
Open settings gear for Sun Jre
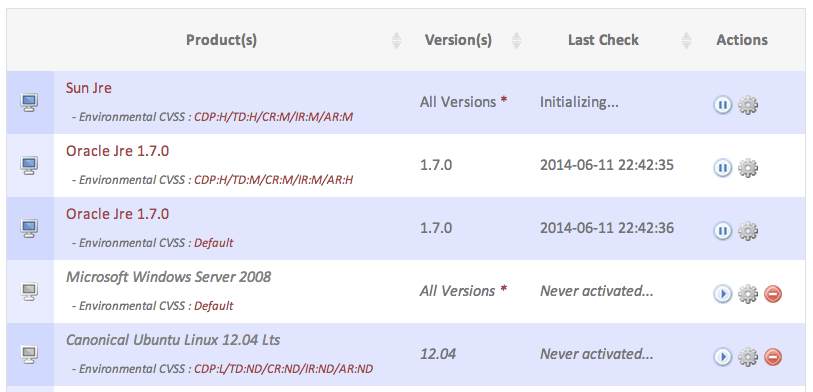coord(748,105)
